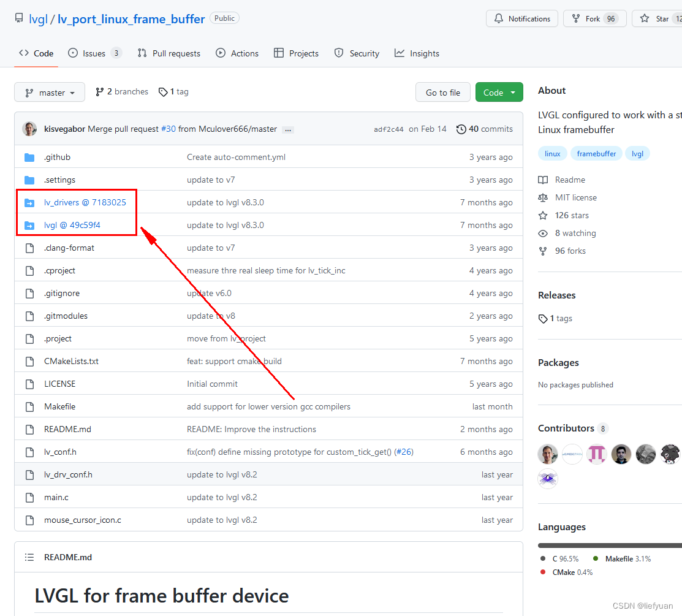This screenshot has width=682, height=616.
Task: Click the linux topic tag
Action: [552, 154]
